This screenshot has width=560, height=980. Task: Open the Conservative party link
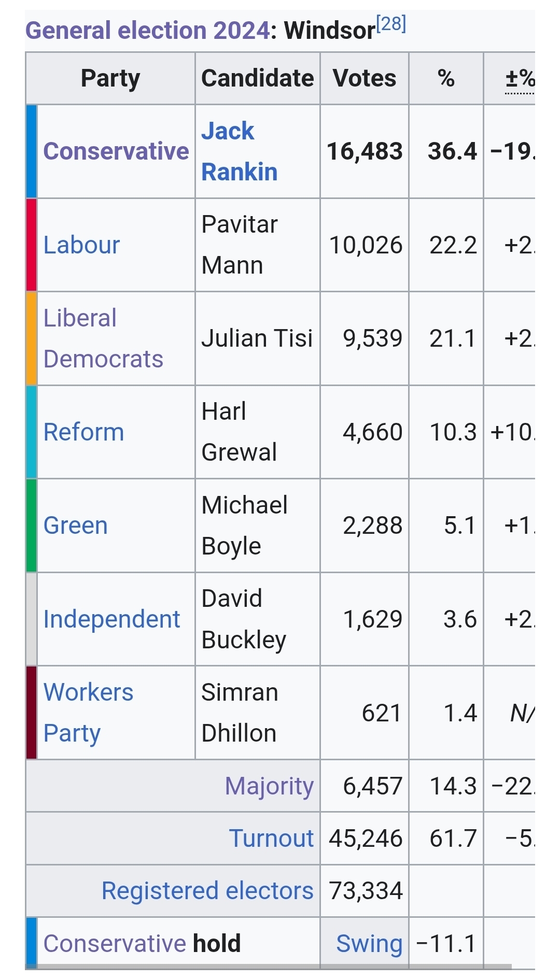point(116,151)
